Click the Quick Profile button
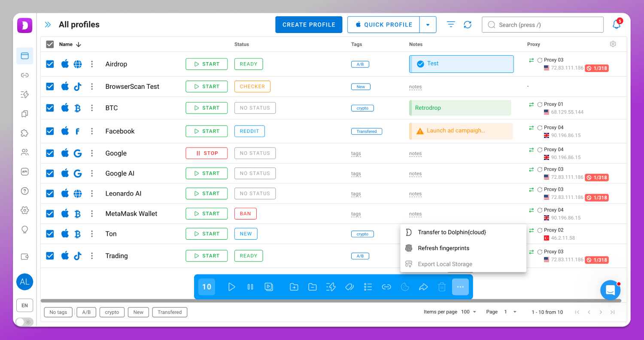 point(383,25)
